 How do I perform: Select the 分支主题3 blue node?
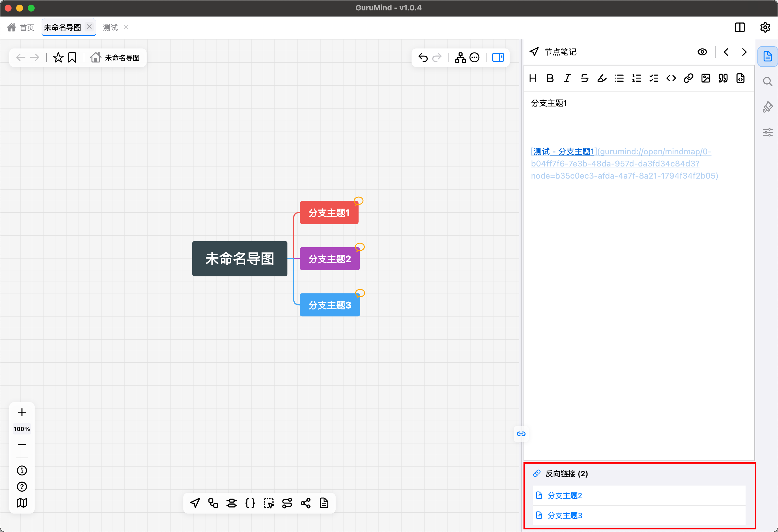pyautogui.click(x=330, y=305)
